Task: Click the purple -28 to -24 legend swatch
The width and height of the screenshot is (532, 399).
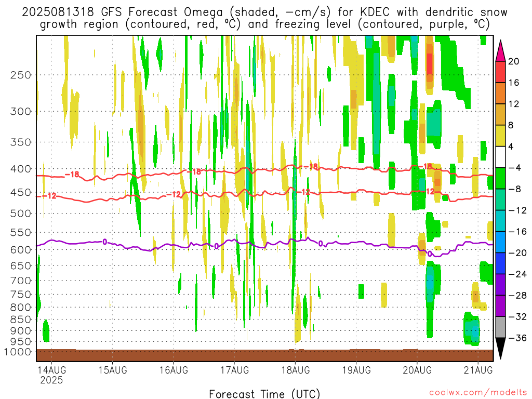Action: coord(500,285)
